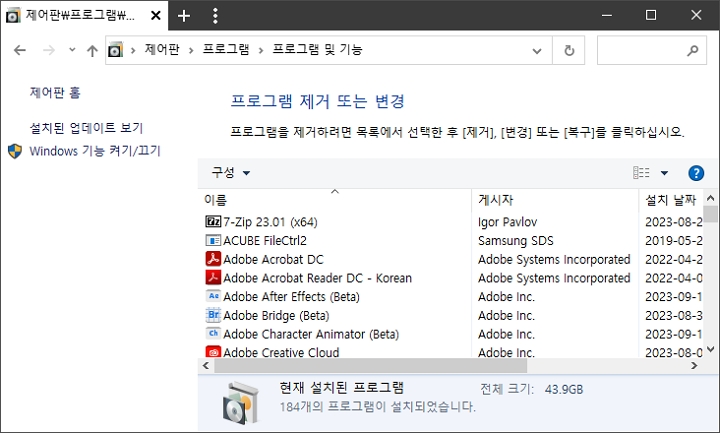Viewport: 720px width, 433px height.
Task: Select Adobe Acrobat DC entry
Action: pyautogui.click(x=273, y=259)
